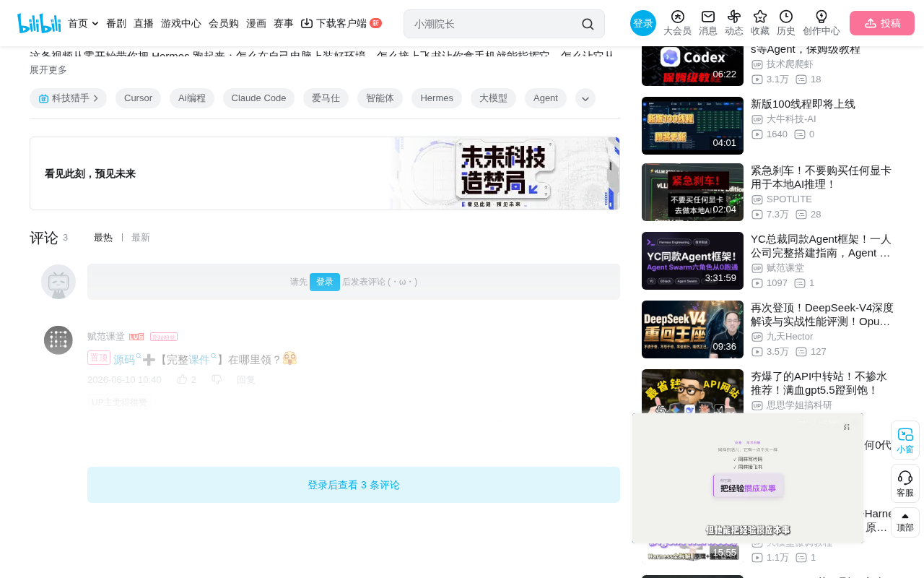Select the Ai编程 tag
The image size is (924, 578).
point(192,98)
